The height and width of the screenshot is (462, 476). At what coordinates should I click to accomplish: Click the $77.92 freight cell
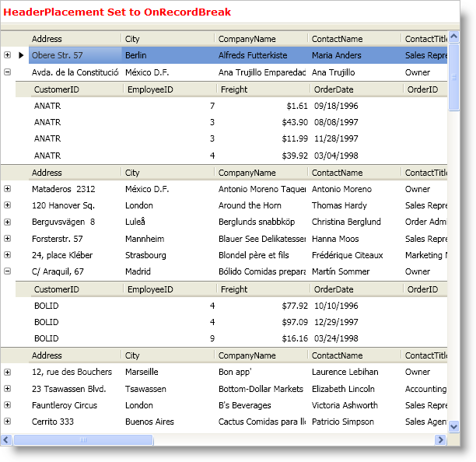pyautogui.click(x=264, y=306)
